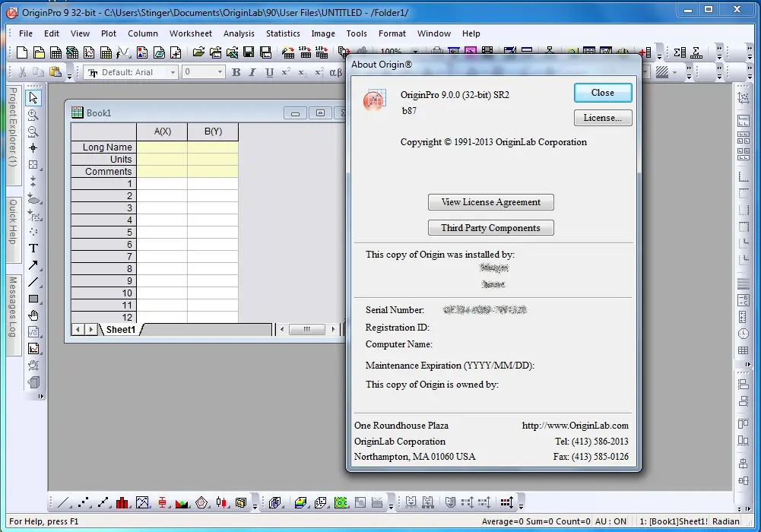
Task: Click View License Agreement button
Action: [x=490, y=202]
